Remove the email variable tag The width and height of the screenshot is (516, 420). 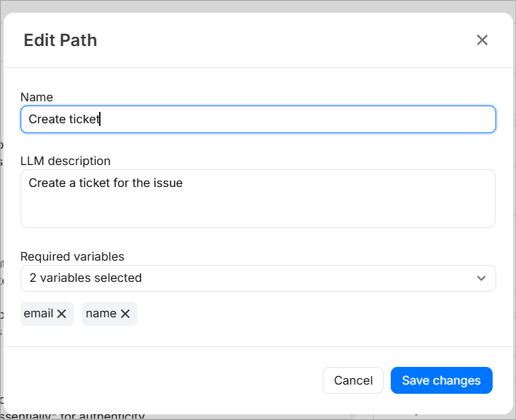(x=62, y=314)
